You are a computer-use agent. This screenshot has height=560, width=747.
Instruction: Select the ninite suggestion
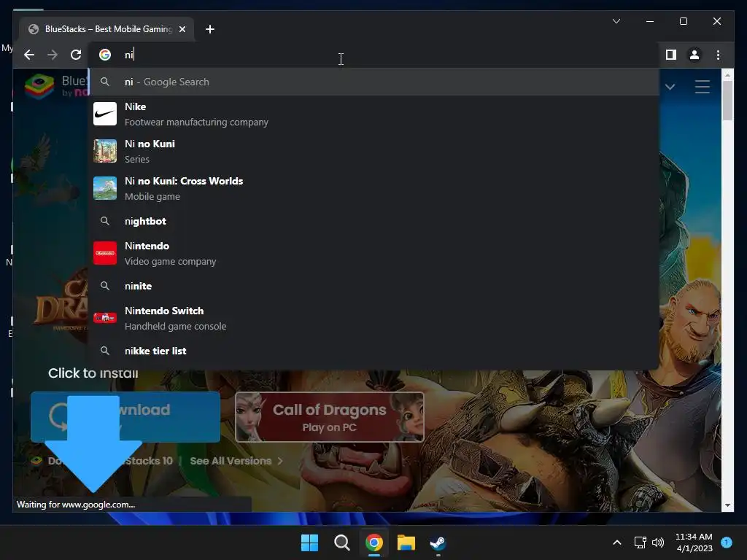(x=374, y=286)
